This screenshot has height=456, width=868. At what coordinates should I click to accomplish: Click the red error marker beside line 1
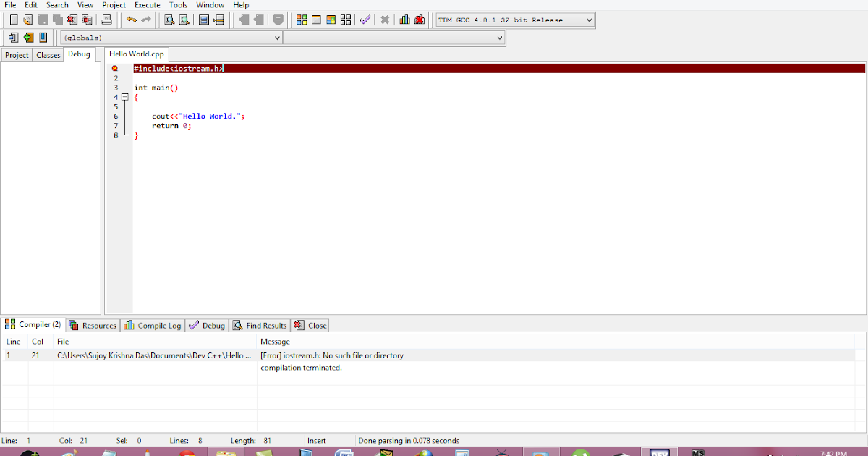click(x=114, y=69)
